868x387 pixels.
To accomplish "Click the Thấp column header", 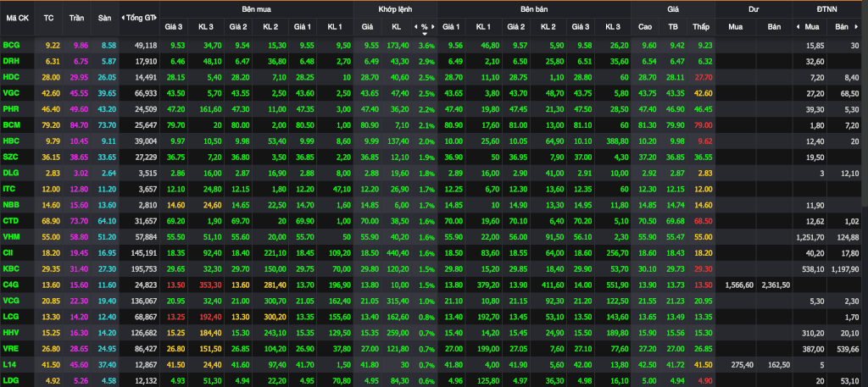I will pos(699,26).
